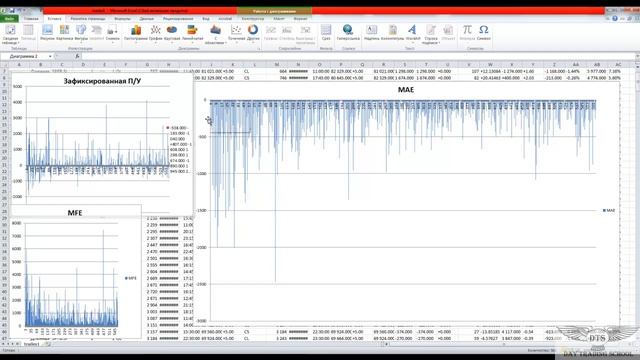Click the MFE legend entry

(131, 278)
